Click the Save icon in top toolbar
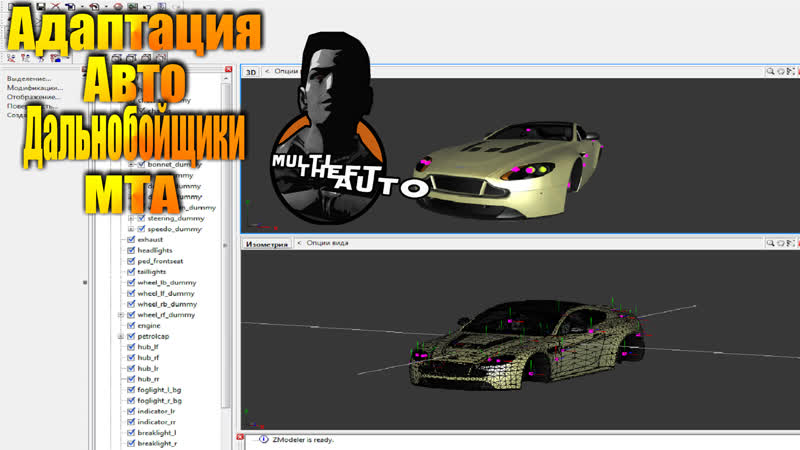The height and width of the screenshot is (450, 800). click(41, 6)
